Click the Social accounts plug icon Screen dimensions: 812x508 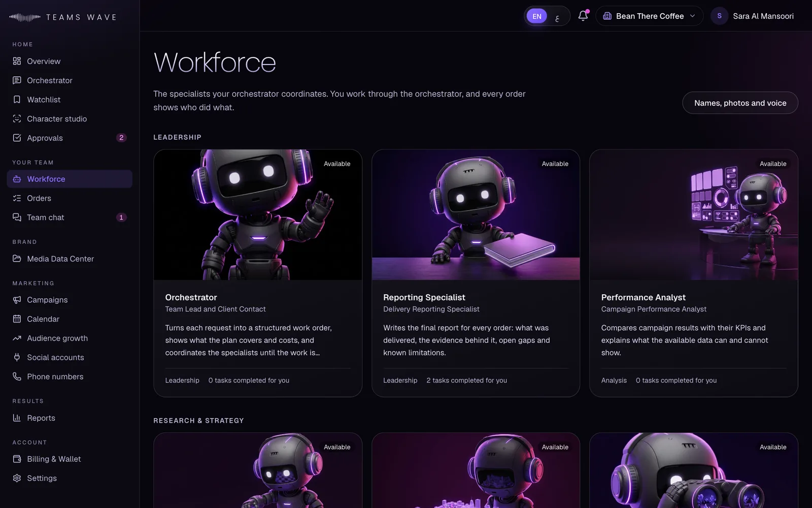[17, 357]
